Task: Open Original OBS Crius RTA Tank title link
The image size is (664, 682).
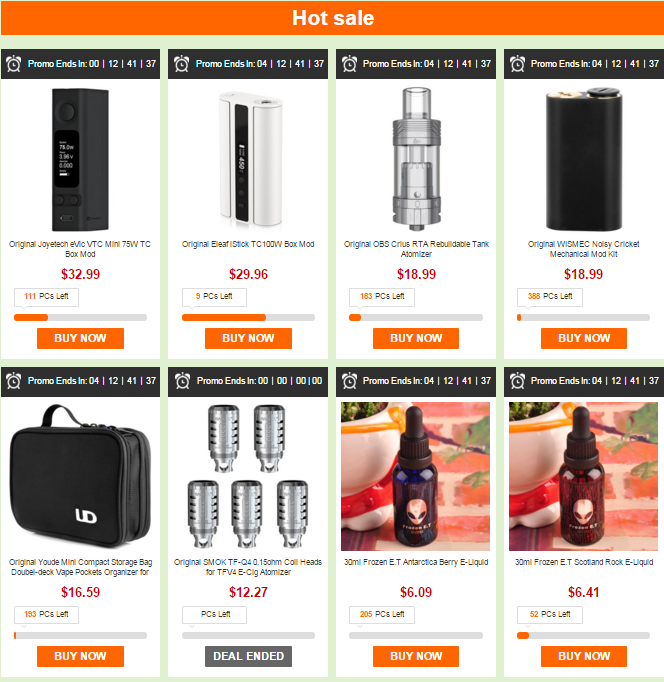Action: click(x=416, y=249)
